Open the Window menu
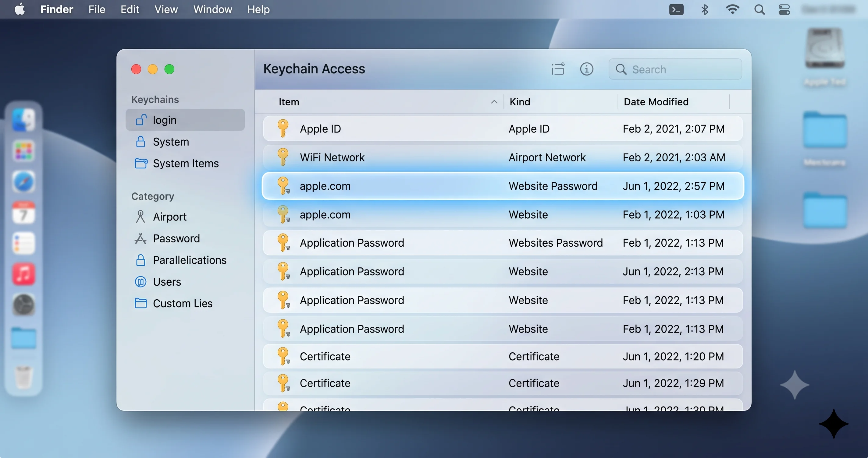The image size is (868, 458). (213, 9)
